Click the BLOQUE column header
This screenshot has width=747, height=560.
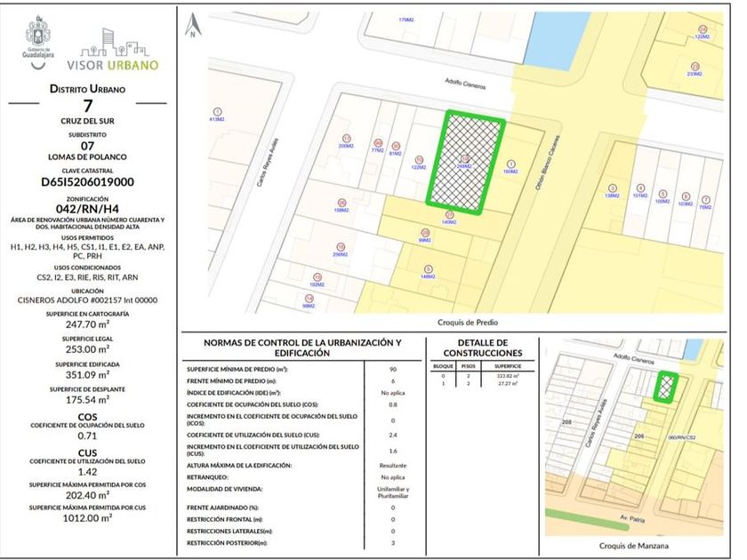(x=443, y=366)
